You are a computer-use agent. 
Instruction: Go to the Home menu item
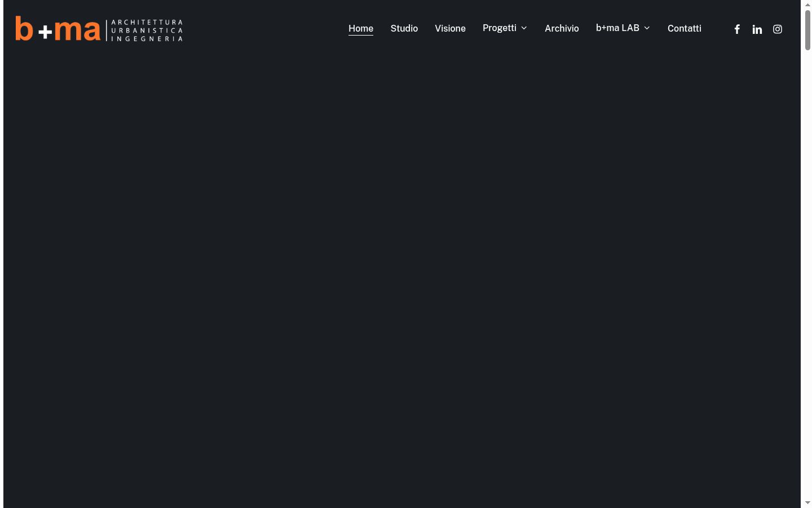(361, 28)
